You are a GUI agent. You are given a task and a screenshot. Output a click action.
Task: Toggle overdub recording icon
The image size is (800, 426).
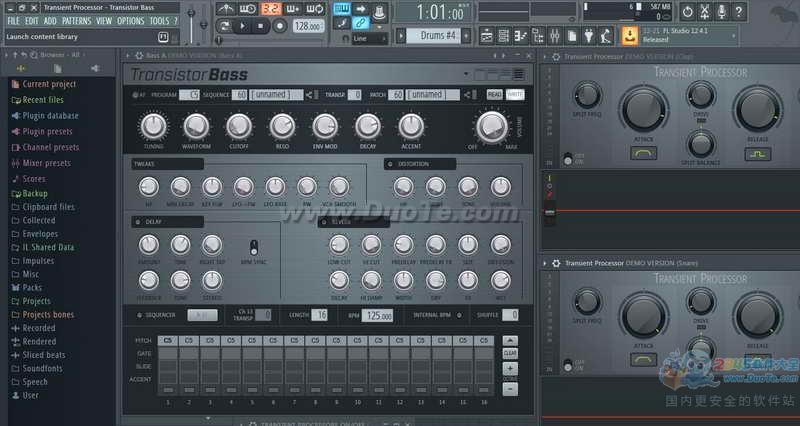point(293,9)
